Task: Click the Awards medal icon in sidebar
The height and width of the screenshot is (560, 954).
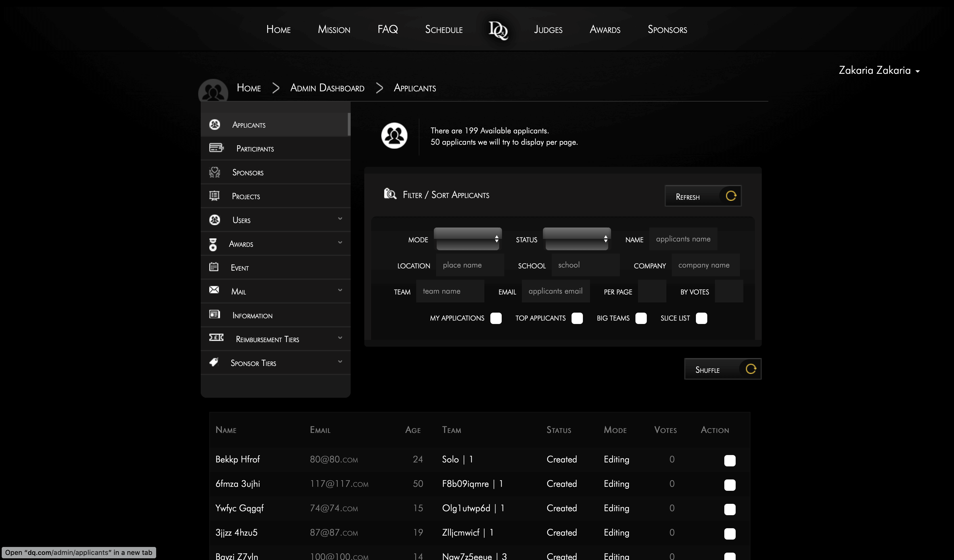Action: pos(213,245)
